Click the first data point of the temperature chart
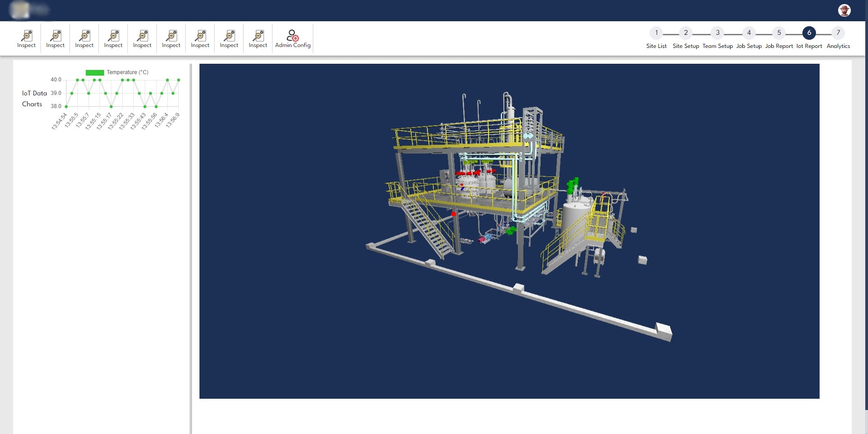The width and height of the screenshot is (868, 434). [x=66, y=107]
